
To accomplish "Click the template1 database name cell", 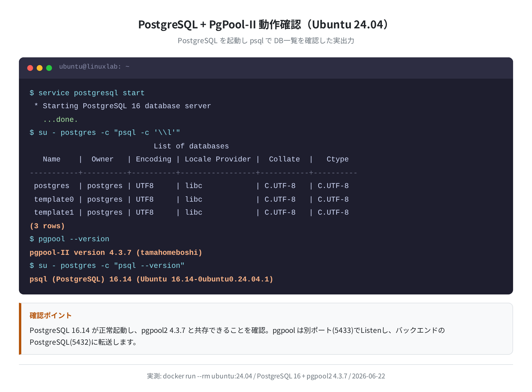I will (54, 213).
